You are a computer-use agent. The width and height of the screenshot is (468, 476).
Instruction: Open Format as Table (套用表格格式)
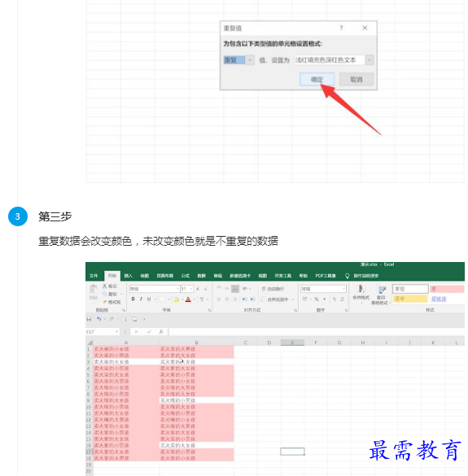381,295
